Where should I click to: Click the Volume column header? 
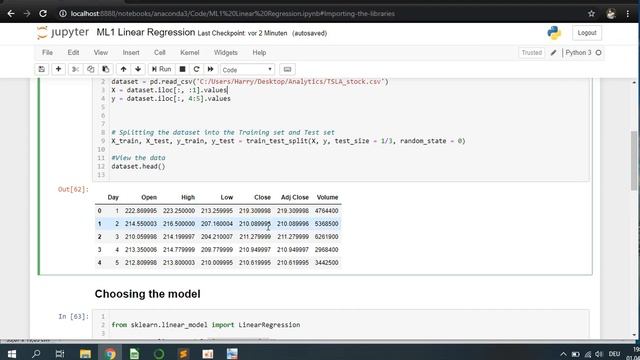click(327, 197)
